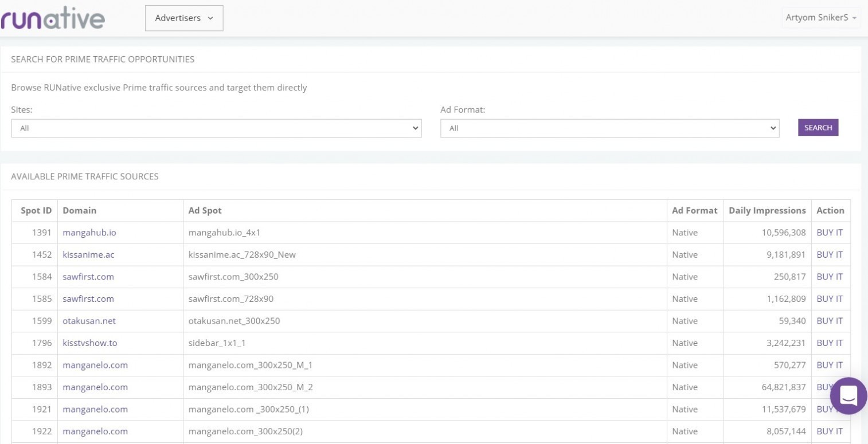
Task: Open sawfirst.com link in row 1585
Action: (88, 298)
